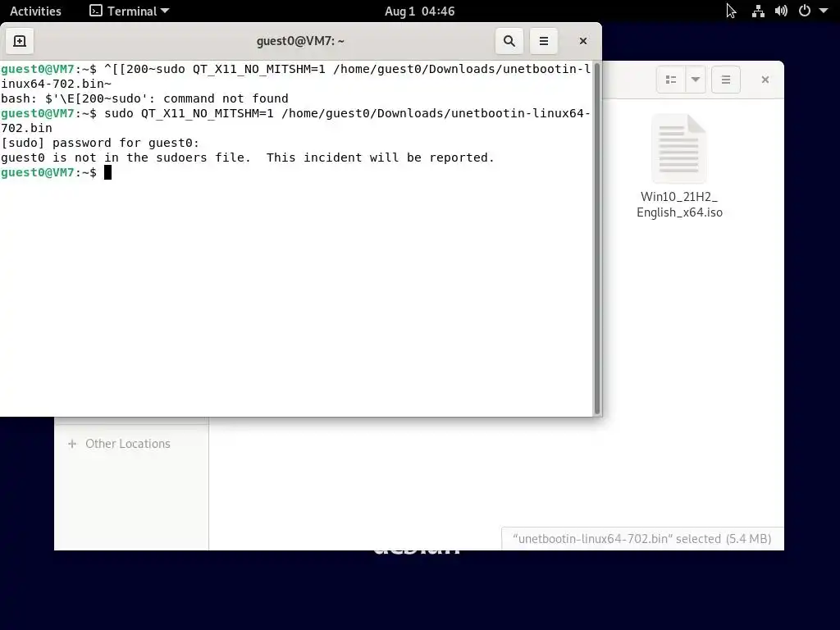This screenshot has height=630, width=840.
Task: Click the 'command not found' error line
Action: (144, 98)
